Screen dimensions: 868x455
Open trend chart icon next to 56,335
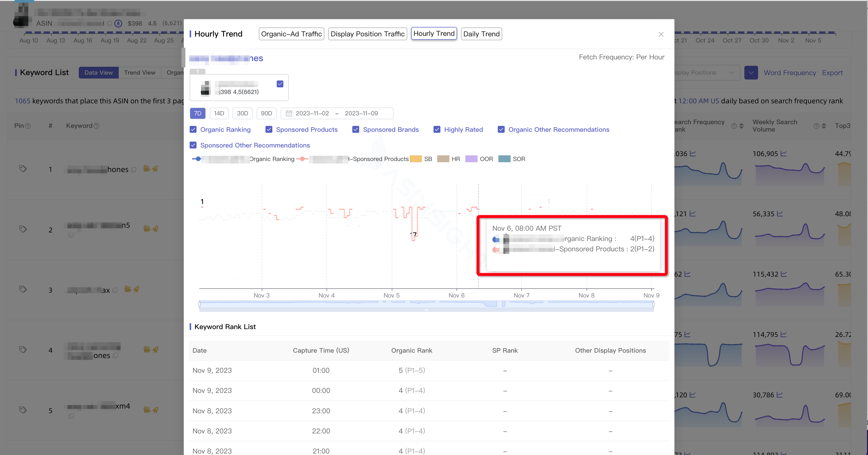(x=780, y=214)
